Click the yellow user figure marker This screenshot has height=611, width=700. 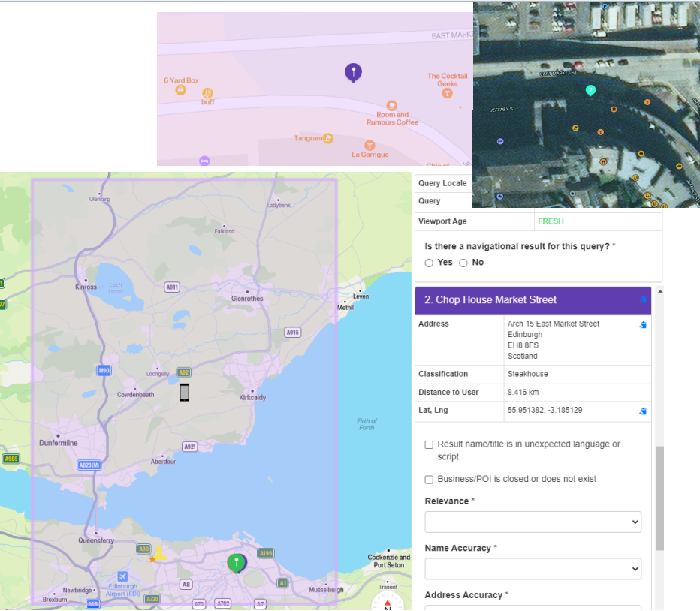click(x=160, y=552)
